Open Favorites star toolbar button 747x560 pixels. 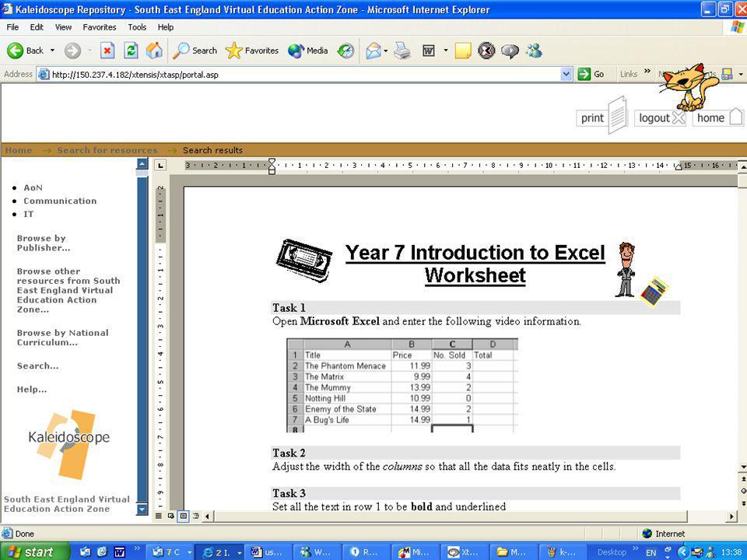click(252, 51)
